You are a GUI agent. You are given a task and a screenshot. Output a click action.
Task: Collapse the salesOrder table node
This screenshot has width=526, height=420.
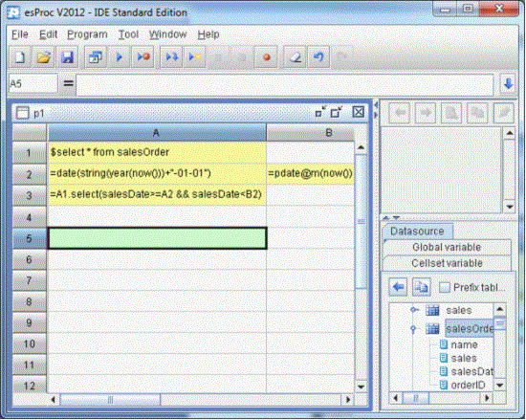413,329
